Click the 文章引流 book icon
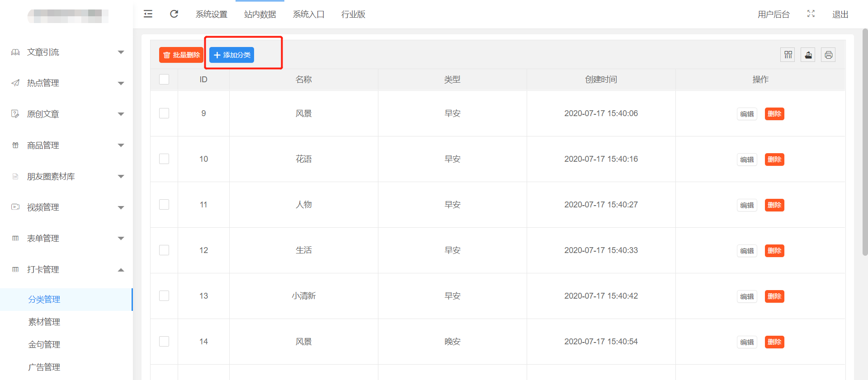 coord(15,52)
